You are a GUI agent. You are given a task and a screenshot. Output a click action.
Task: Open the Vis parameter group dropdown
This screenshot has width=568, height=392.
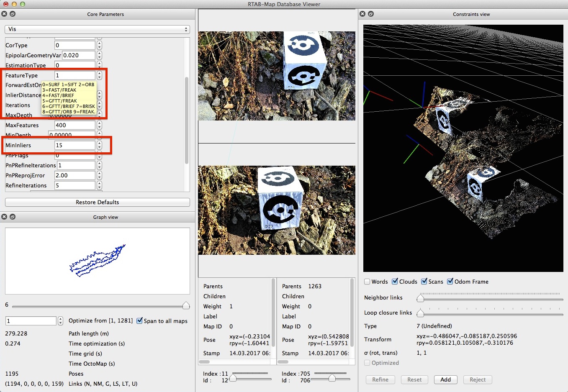pyautogui.click(x=97, y=29)
